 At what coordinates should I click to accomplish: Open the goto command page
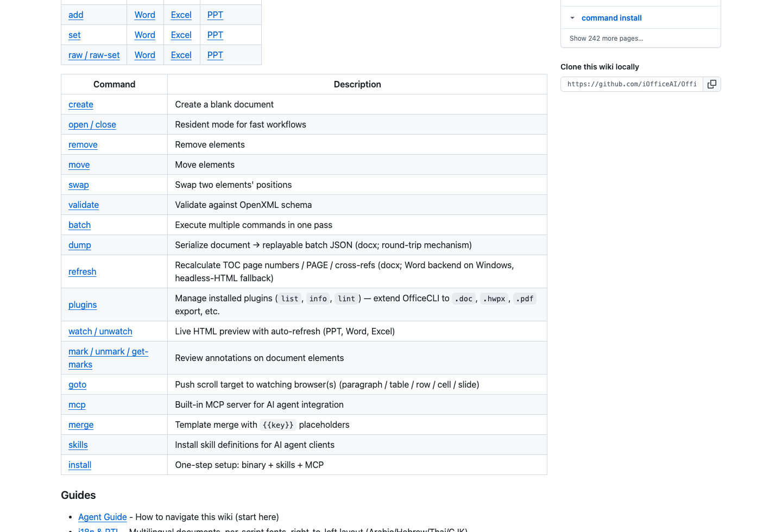pyautogui.click(x=78, y=385)
